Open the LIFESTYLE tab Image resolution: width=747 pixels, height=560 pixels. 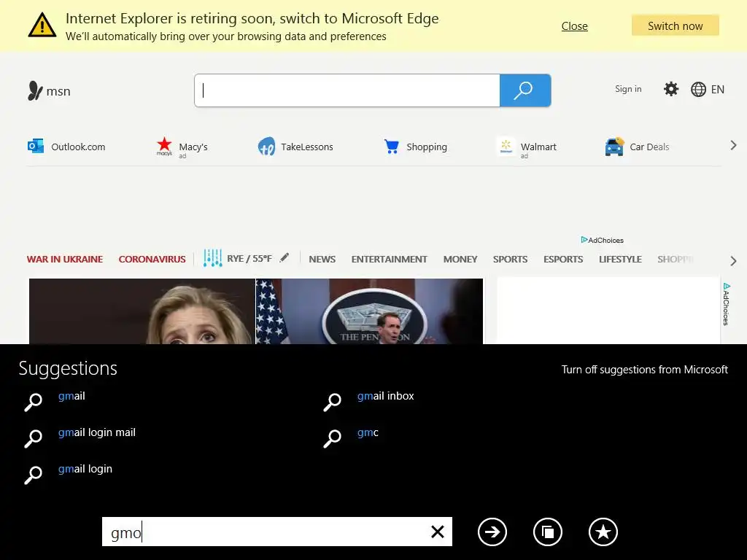click(620, 260)
